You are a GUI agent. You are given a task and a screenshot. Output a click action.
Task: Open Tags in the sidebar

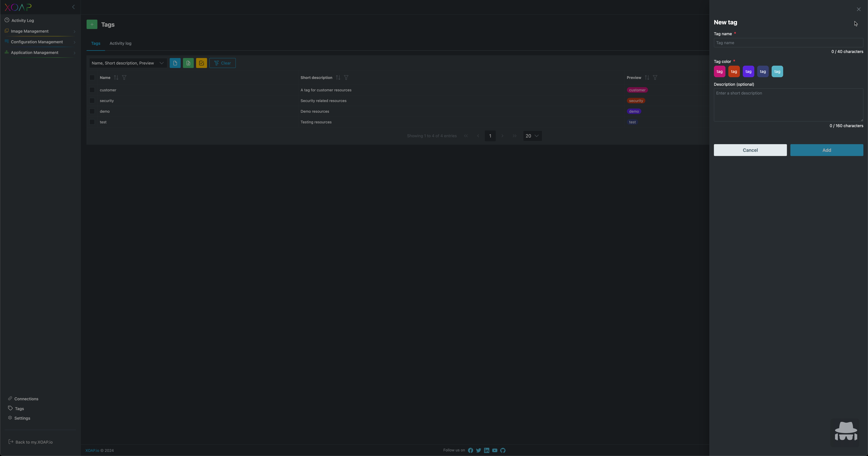tap(16, 409)
